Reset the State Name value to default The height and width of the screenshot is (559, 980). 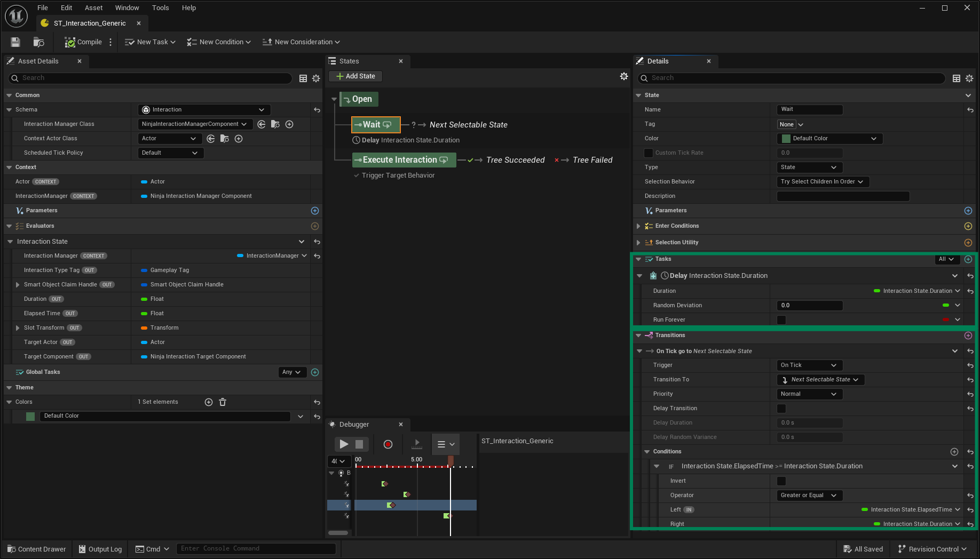click(970, 110)
